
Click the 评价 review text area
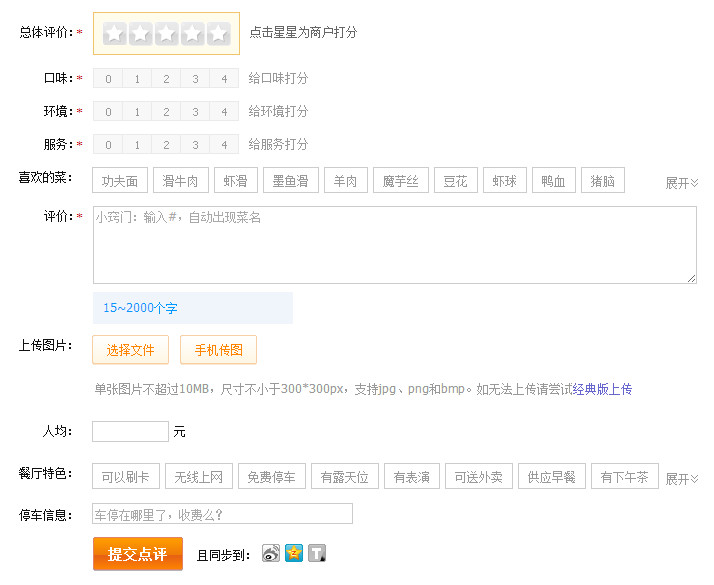[394, 245]
